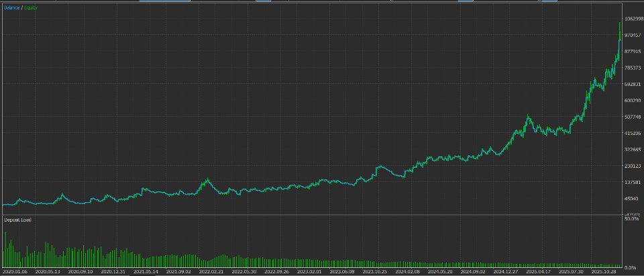Pick the 2025.07.30 date label
This screenshot has height=276, width=644.
572,272
